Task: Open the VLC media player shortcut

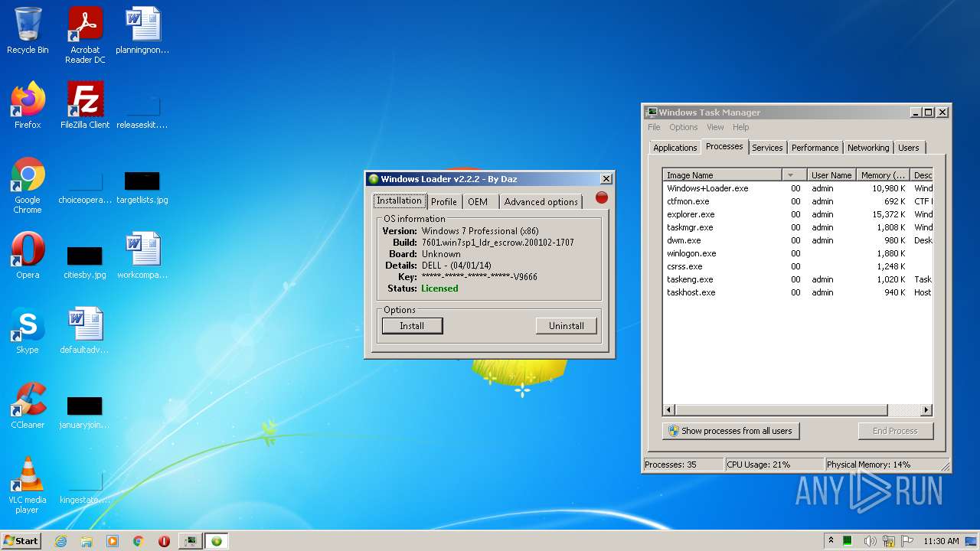Action: point(28,485)
